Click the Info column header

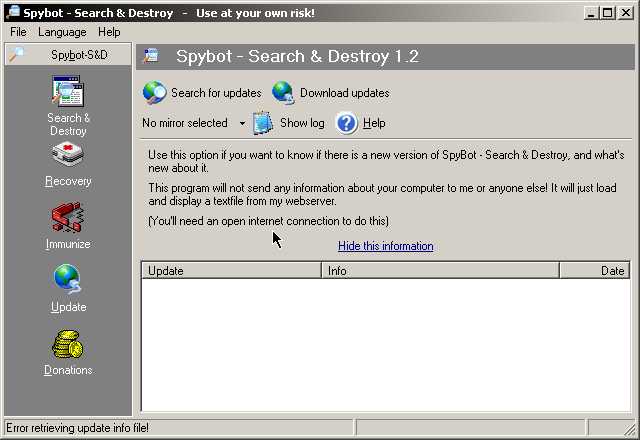pos(440,271)
